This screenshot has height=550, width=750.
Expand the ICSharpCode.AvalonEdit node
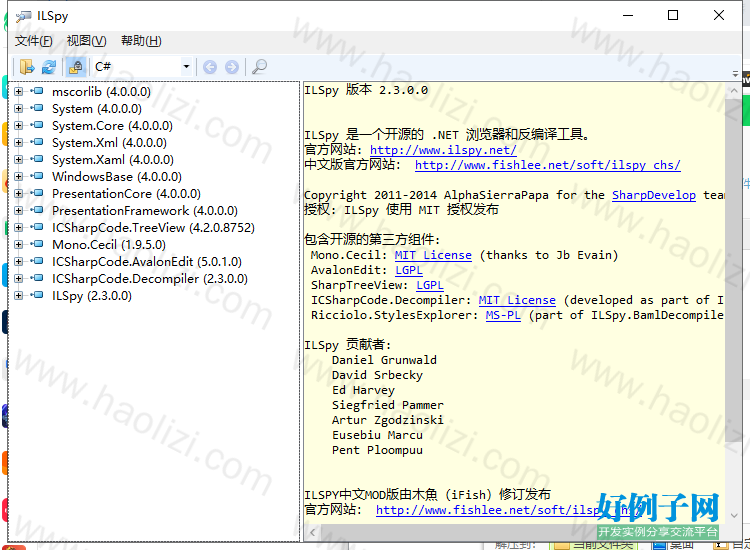(19, 262)
